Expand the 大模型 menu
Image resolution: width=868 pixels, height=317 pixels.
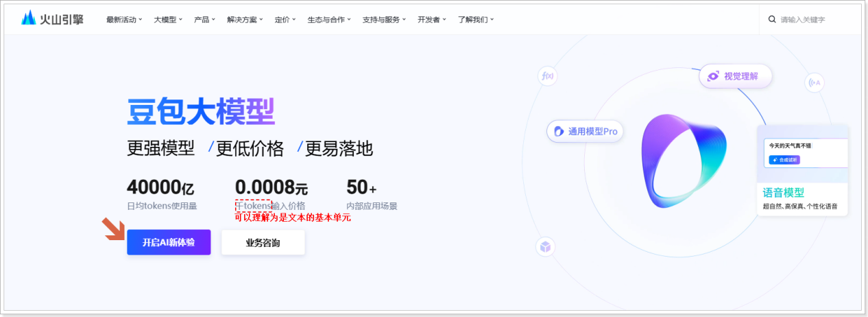pyautogui.click(x=168, y=19)
